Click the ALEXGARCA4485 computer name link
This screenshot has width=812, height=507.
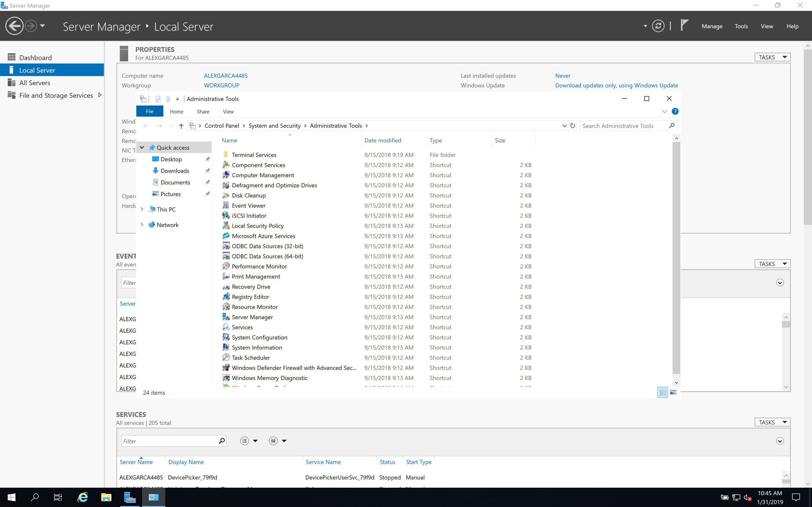226,76
